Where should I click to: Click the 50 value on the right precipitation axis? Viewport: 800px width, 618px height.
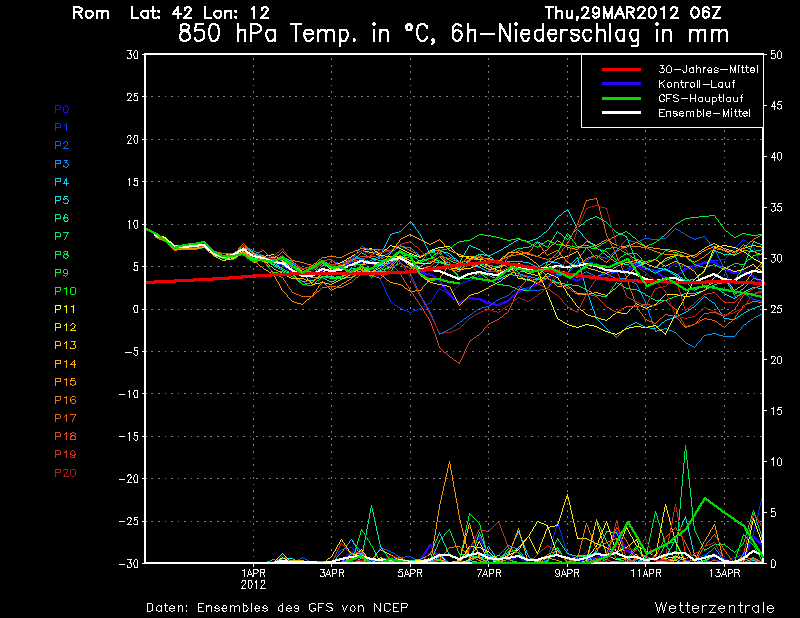[x=779, y=54]
